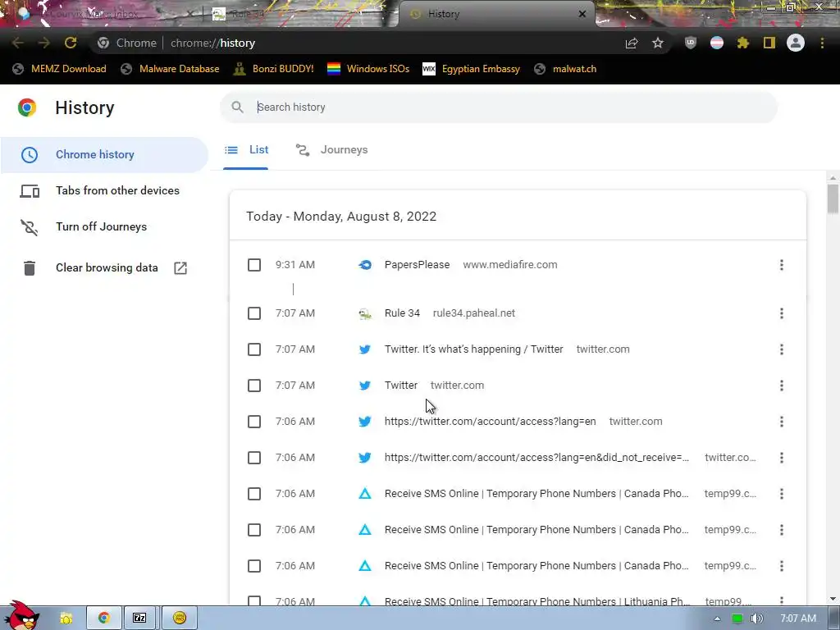Viewport: 840px width, 630px height.
Task: Reload the page with the refresh icon
Action: point(71,43)
